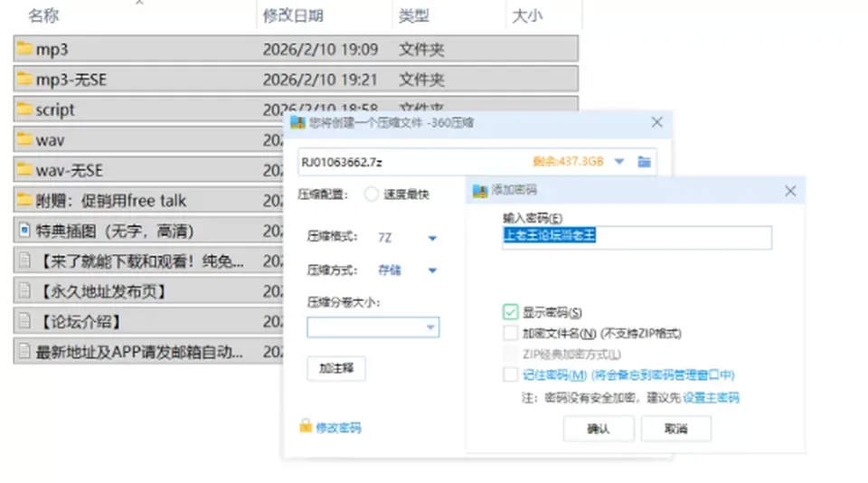Select the file name 特典插图（无字，高清）
This screenshot has height=483, width=868.
115,231
